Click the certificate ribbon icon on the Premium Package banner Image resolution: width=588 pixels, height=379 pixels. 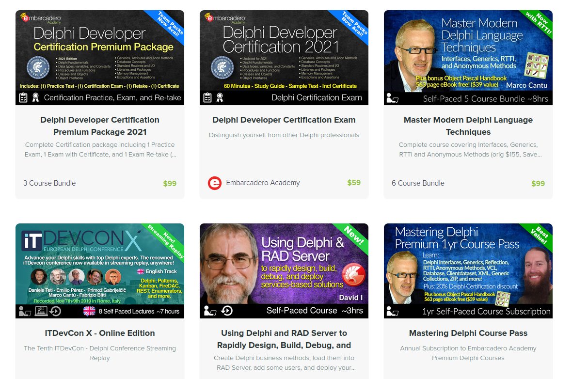35,97
